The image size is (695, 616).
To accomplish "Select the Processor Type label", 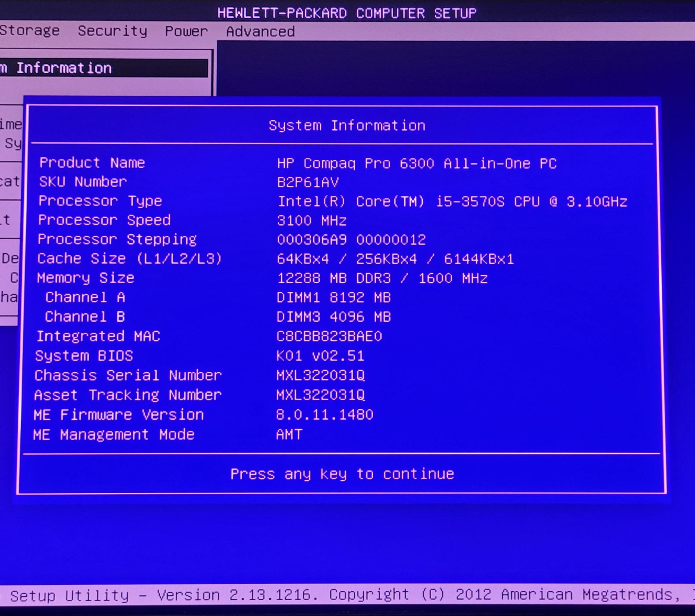I will point(100,201).
